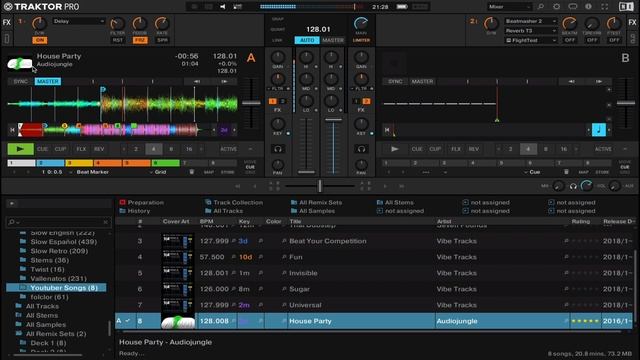Play Deck B with its play button

pos(395,149)
